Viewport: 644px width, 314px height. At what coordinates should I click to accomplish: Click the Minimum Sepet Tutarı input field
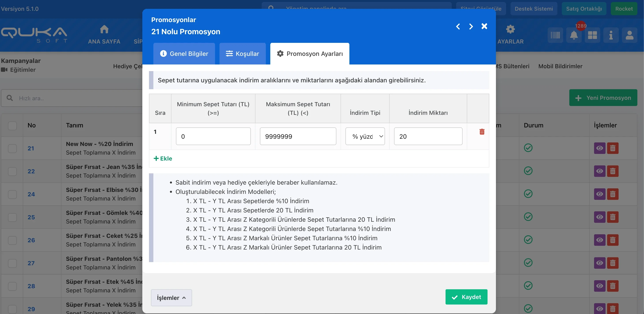(213, 136)
